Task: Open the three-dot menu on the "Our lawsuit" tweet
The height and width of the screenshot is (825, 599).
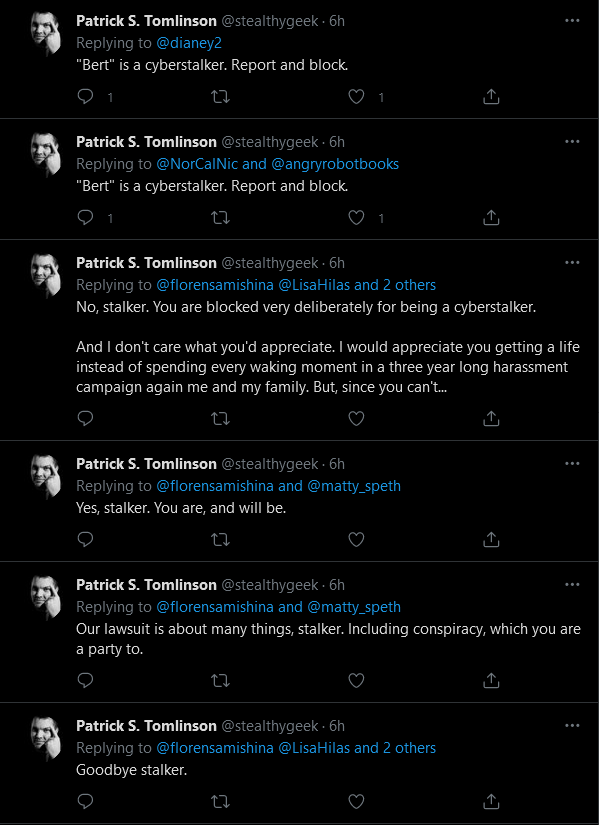Action: (x=572, y=585)
